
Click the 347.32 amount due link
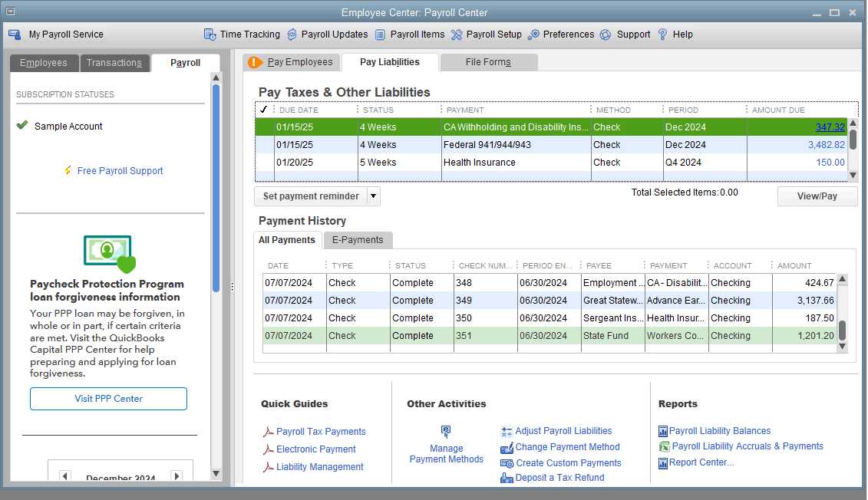click(830, 127)
